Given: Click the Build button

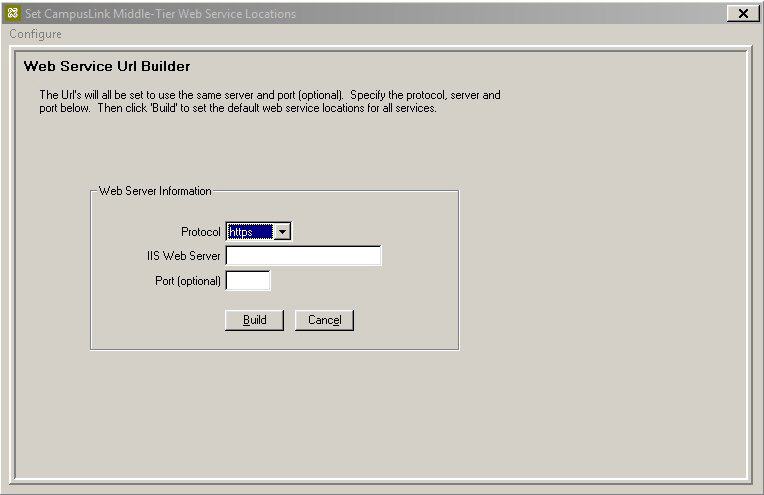Looking at the screenshot, I should pos(254,320).
